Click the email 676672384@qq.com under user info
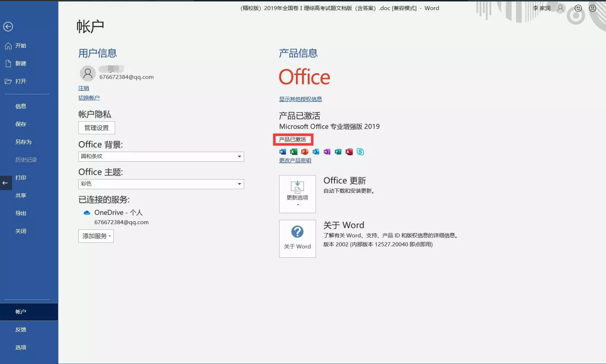This screenshot has height=364, width=606. tap(126, 77)
